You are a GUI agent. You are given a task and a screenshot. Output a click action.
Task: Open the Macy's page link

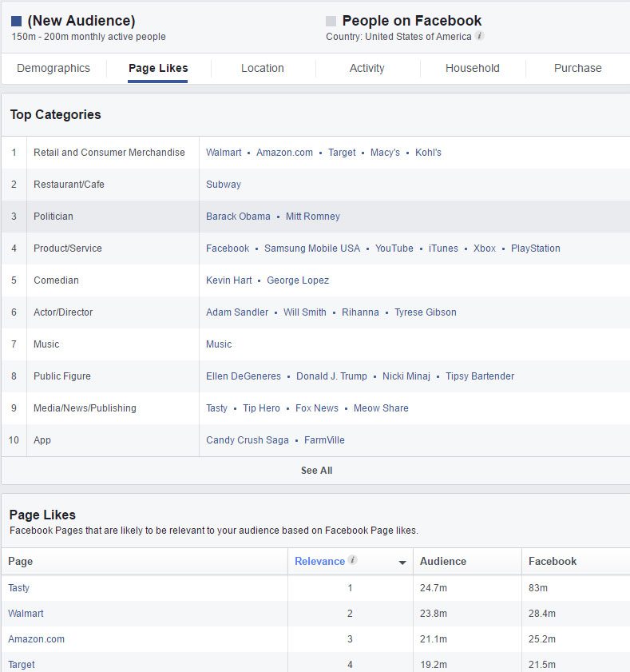(x=385, y=153)
